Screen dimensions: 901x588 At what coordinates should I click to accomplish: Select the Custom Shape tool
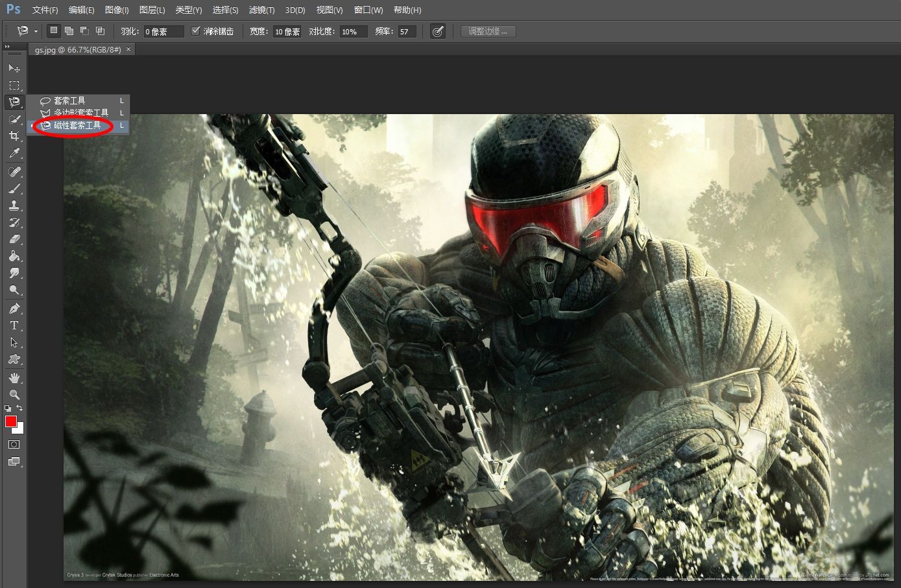(x=14, y=359)
